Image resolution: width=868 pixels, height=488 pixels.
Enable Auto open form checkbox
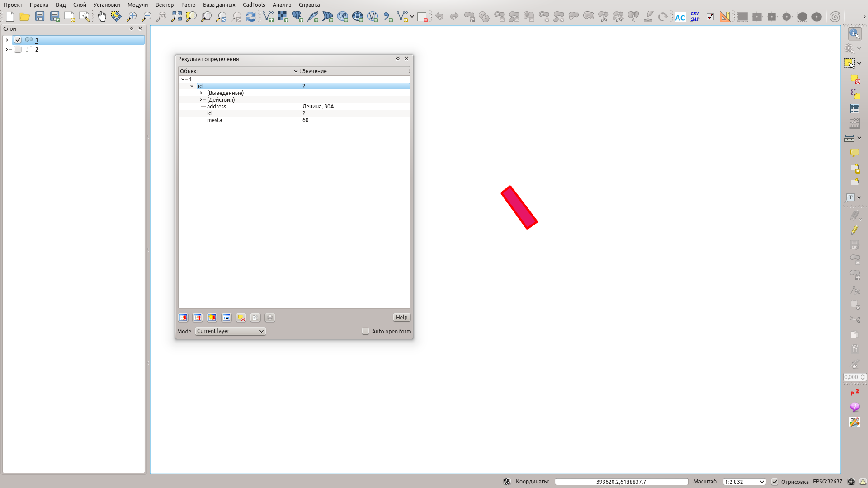[x=365, y=331]
